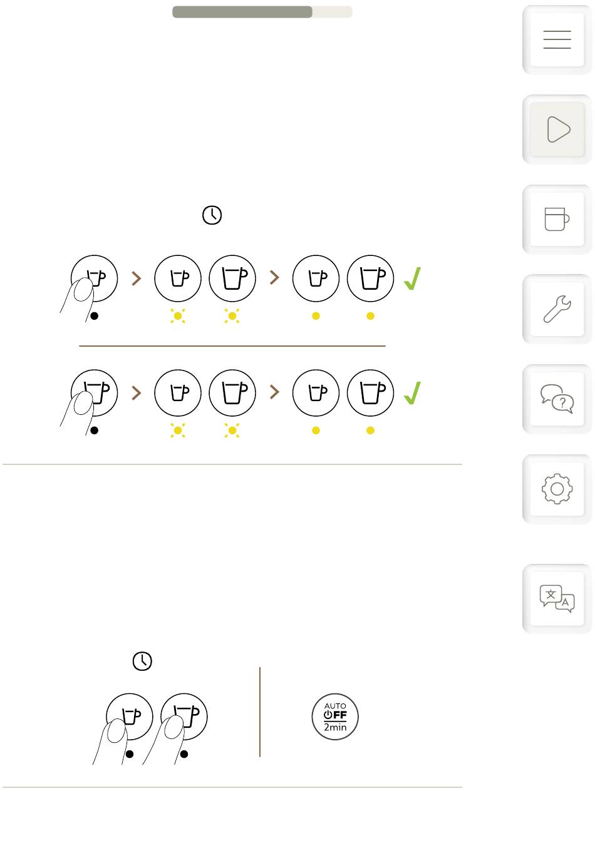Open the wrench maintenance section
595x868 pixels.
click(x=557, y=309)
